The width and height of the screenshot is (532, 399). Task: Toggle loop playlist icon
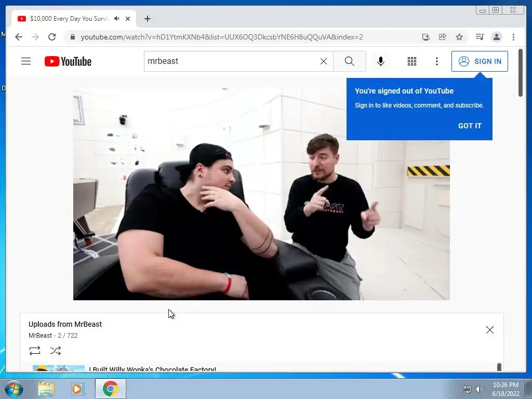pyautogui.click(x=35, y=351)
